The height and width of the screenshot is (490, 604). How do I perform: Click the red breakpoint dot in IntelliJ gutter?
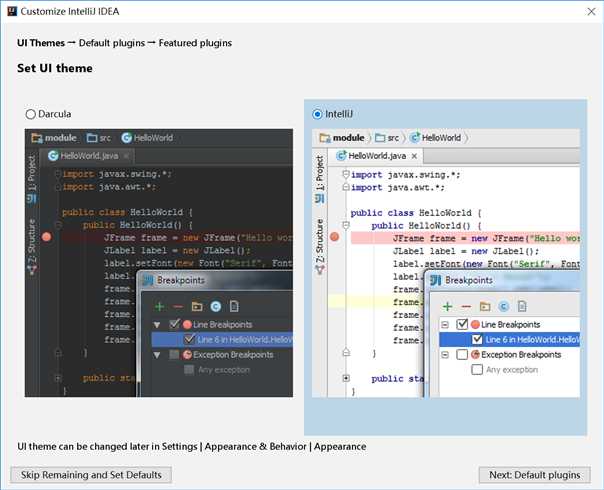tap(335, 237)
